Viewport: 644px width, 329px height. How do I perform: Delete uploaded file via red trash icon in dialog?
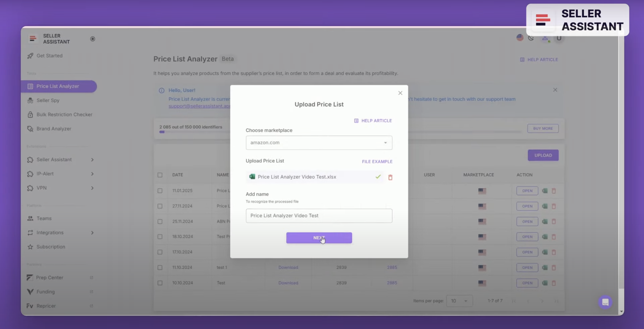[391, 177]
